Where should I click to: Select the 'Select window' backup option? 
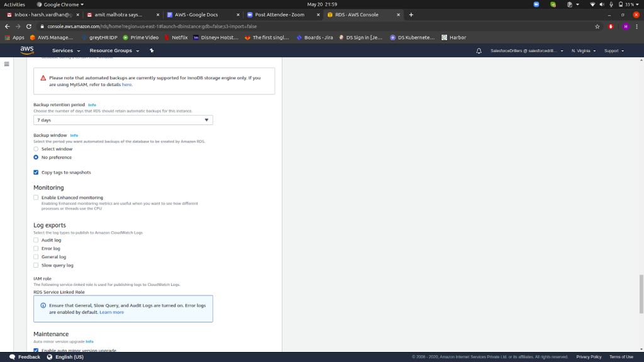point(36,149)
